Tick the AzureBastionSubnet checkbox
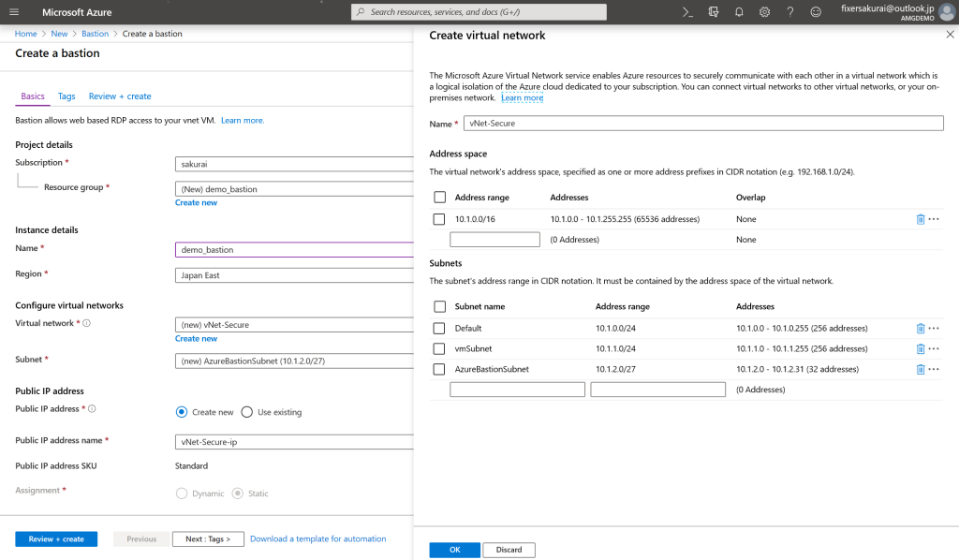 click(439, 369)
